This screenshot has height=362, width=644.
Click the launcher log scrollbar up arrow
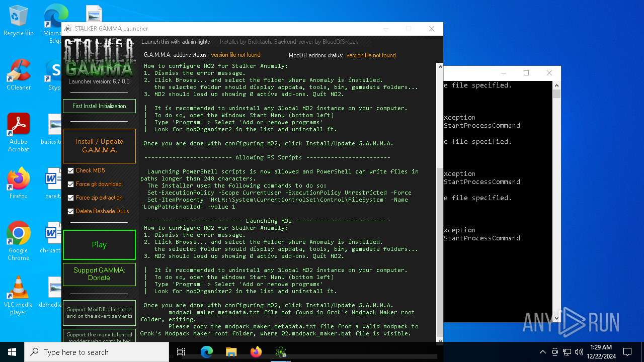[x=440, y=66]
